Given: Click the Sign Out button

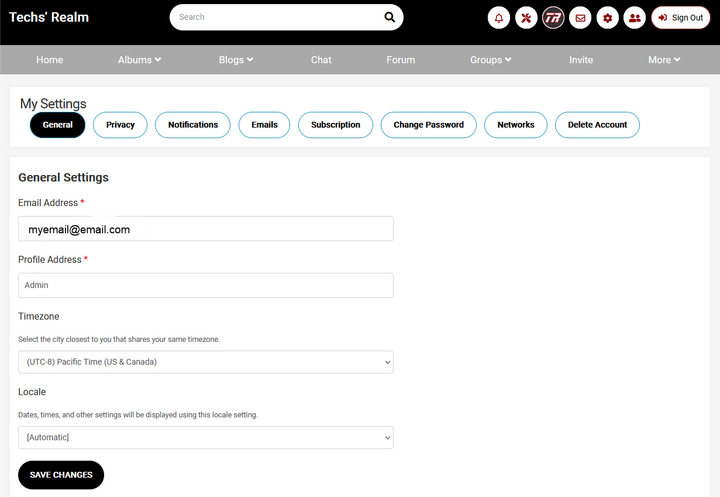Looking at the screenshot, I should [x=681, y=18].
